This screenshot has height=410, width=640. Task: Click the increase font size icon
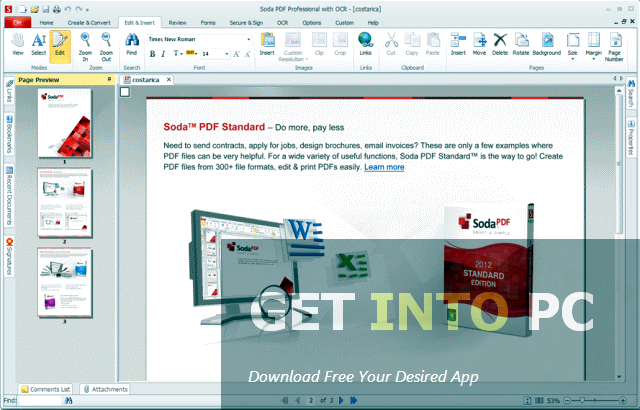coord(236,54)
